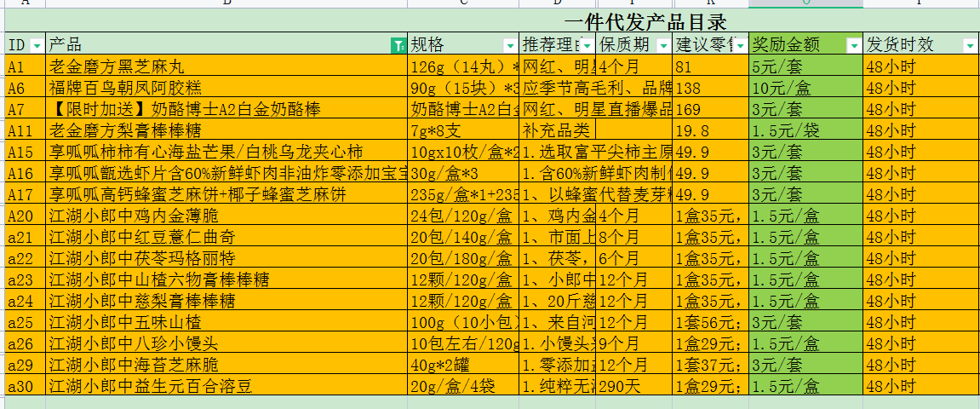Image resolution: width=980 pixels, height=409 pixels.
Task: Click cell 江湖小郎中海苔芝麻脆
Action: pos(226,365)
